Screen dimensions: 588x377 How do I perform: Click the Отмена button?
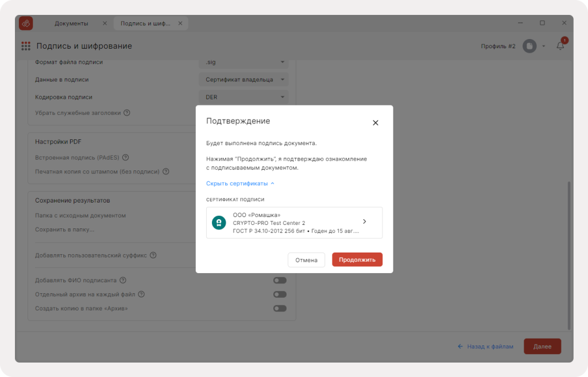tap(307, 260)
